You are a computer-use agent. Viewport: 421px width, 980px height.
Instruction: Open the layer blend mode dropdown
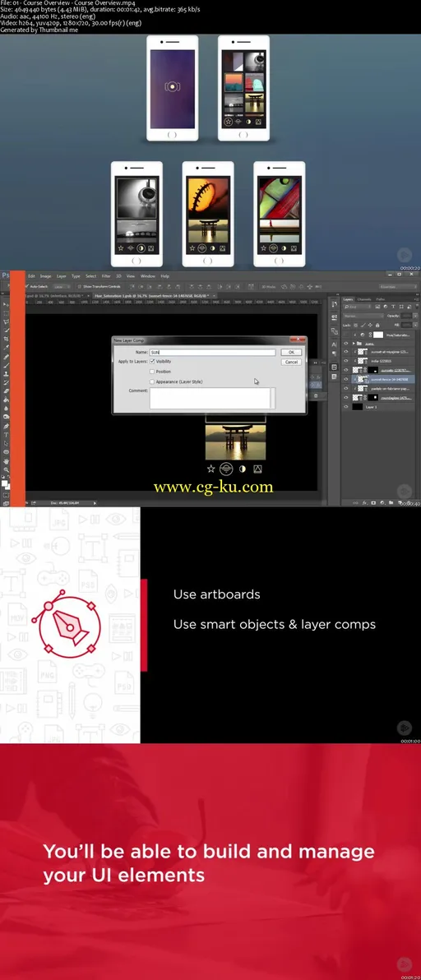pos(363,316)
